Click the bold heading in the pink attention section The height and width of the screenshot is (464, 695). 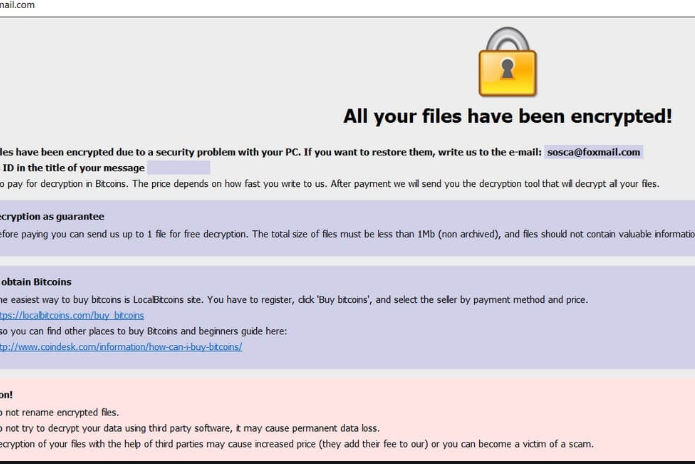tap(7, 394)
